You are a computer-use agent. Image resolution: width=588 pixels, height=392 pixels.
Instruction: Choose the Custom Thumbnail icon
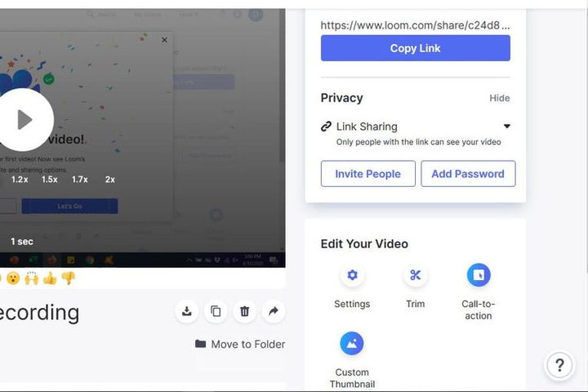[x=352, y=343]
